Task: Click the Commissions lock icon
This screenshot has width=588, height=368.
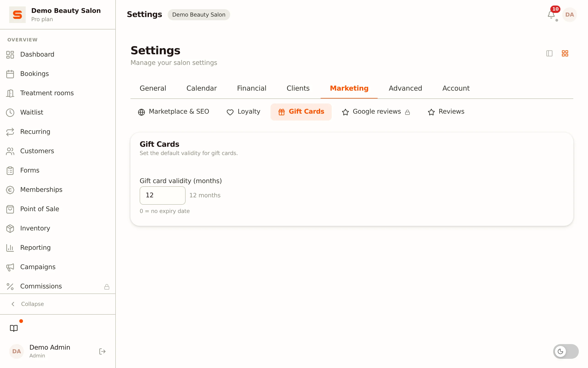Action: pos(107,287)
